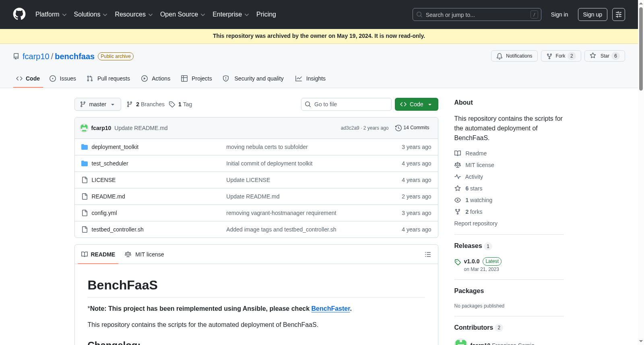The height and width of the screenshot is (345, 644).
Task: Open the Report repository link
Action: 476,223
